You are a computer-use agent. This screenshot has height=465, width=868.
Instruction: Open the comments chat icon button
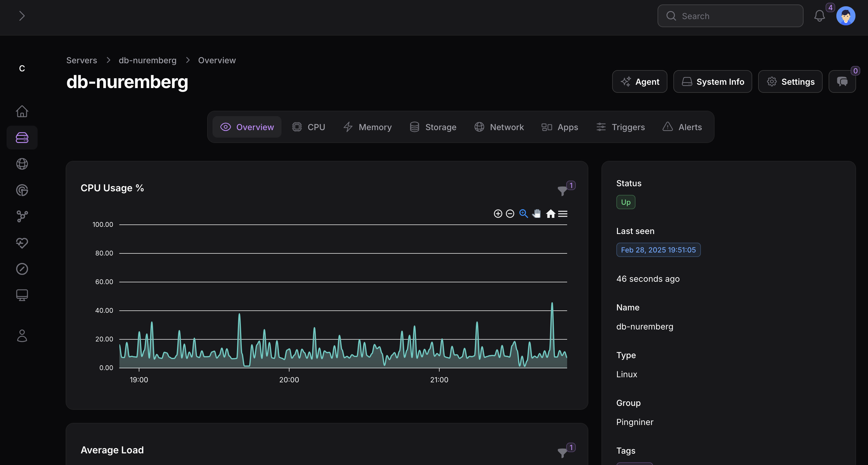[x=842, y=81]
